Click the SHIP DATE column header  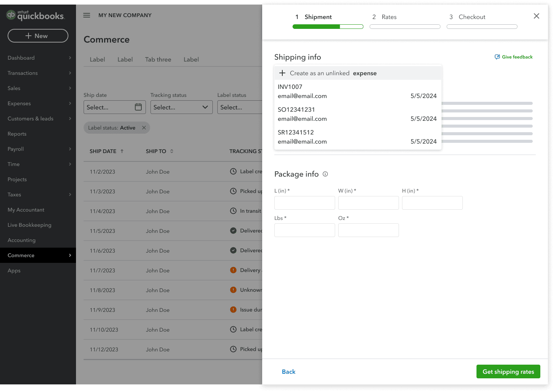coord(103,151)
